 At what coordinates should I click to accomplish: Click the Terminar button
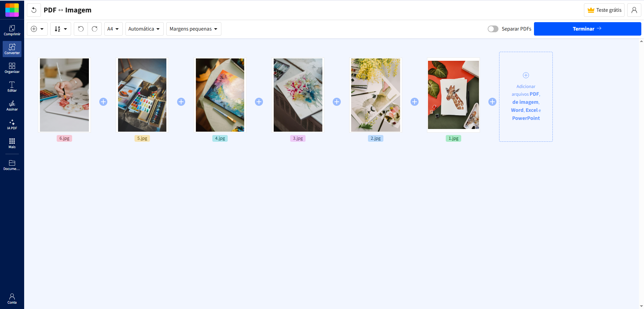[587, 29]
